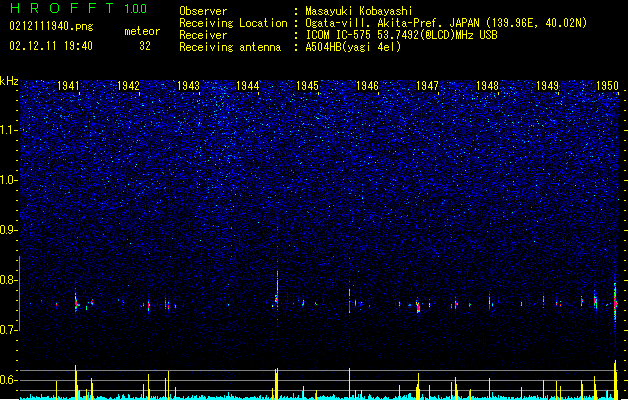This screenshot has width=629, height=400.
Task: Click the 1948 time marker
Action: point(487,85)
